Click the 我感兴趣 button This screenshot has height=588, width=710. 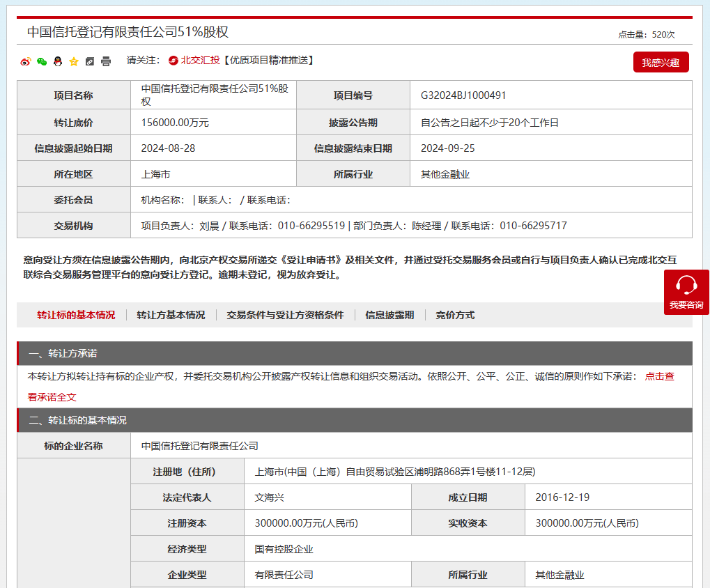[x=661, y=63]
